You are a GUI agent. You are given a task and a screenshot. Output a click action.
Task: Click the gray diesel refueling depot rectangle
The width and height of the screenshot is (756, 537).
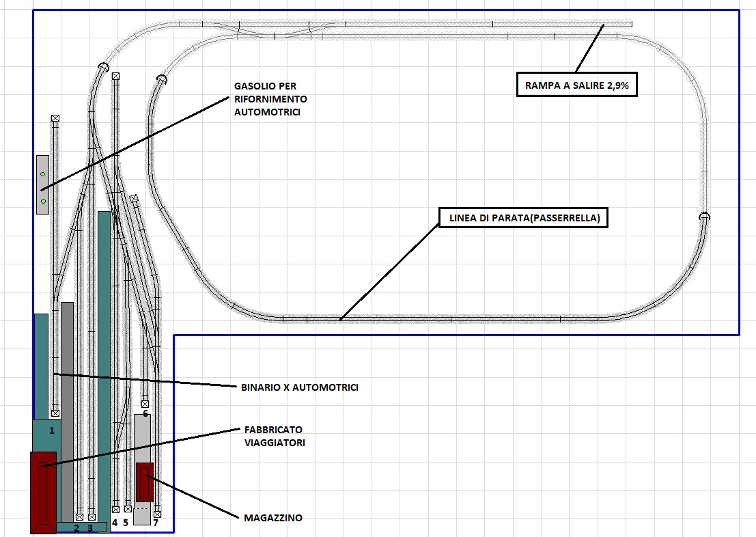coord(42,184)
